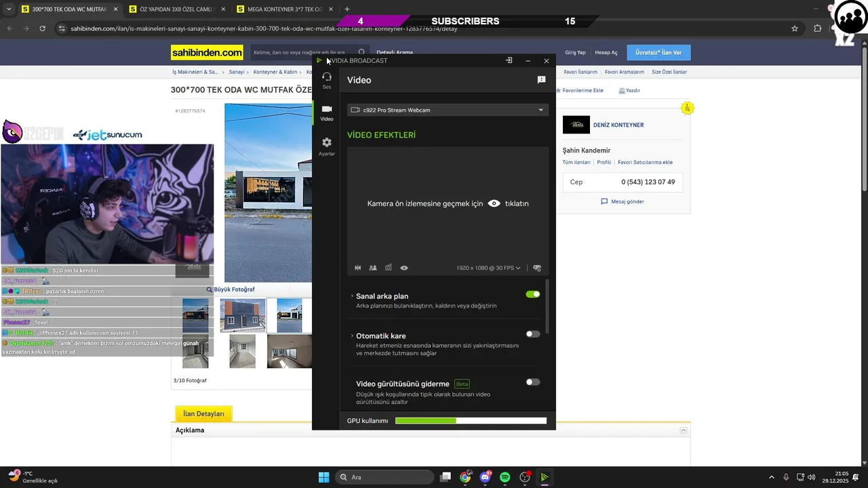This screenshot has height=488, width=868.
Task: Click the Büyük Fotoğraf magnifier link
Action: pyautogui.click(x=231, y=289)
